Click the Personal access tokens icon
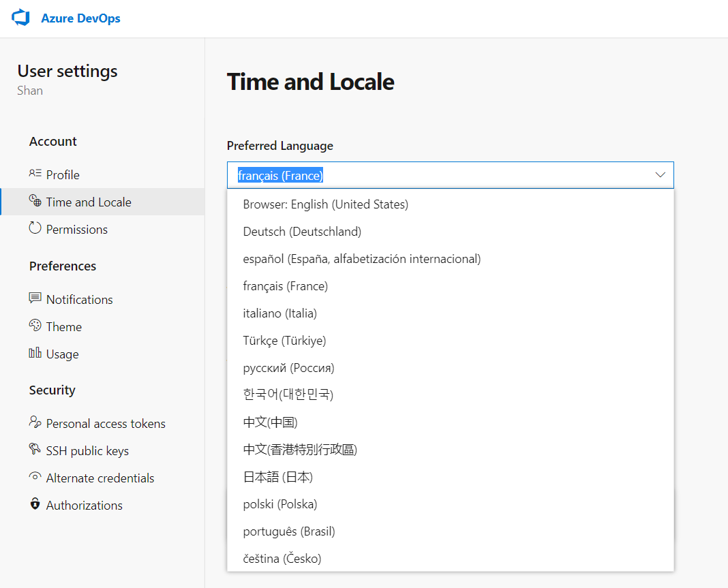This screenshot has width=728, height=588. (x=35, y=422)
